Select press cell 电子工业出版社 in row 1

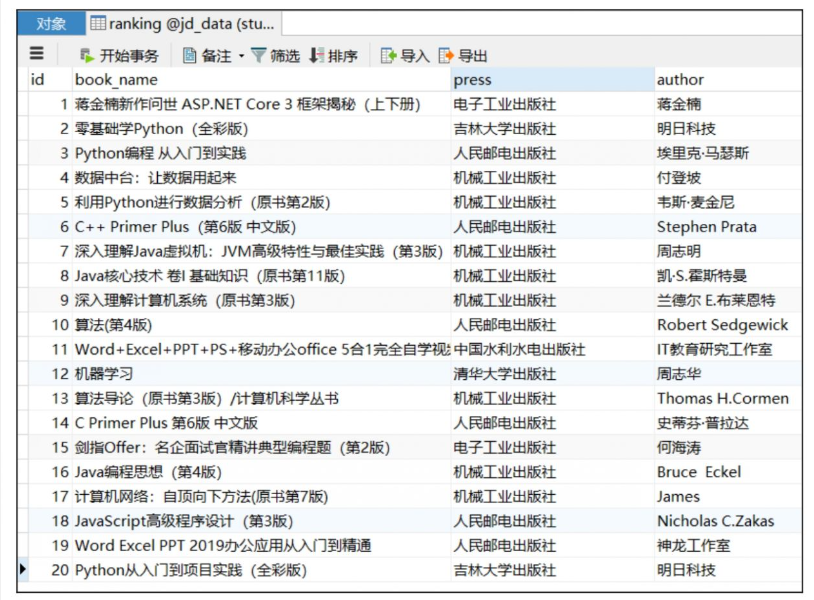(552, 104)
